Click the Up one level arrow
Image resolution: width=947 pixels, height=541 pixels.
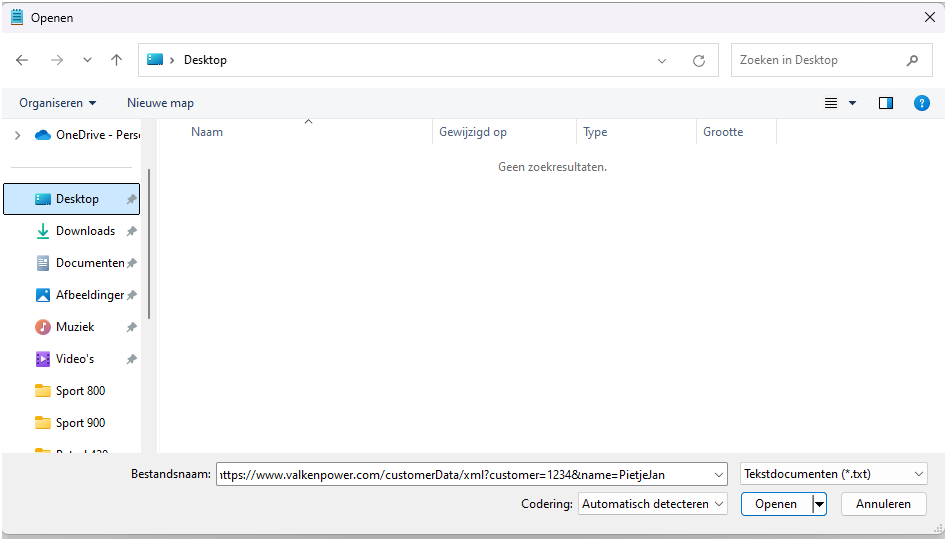coord(116,60)
